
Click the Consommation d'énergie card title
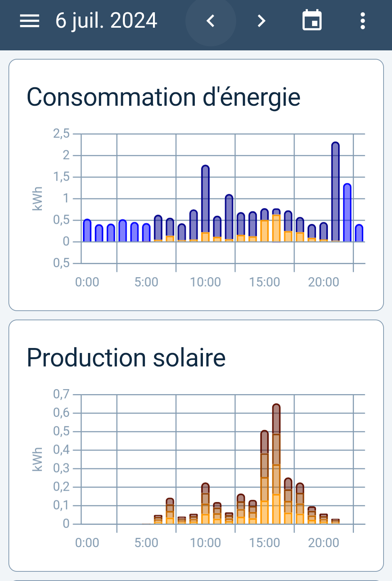163,97
